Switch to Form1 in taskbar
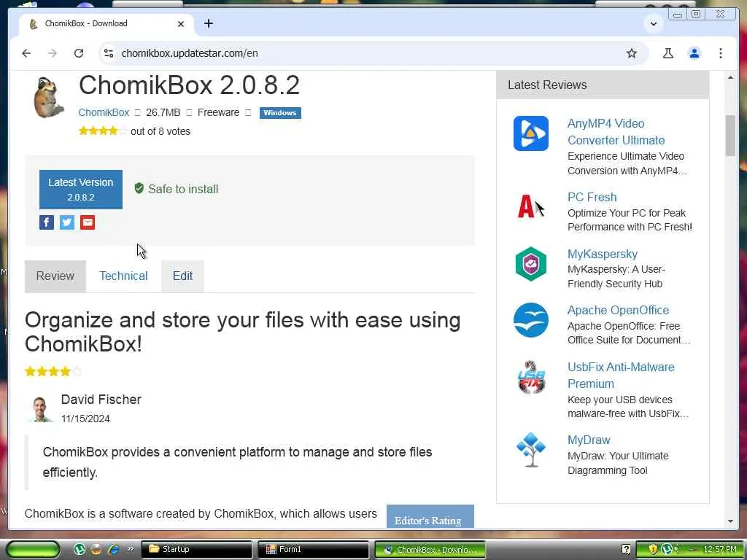747x560 pixels. [314, 550]
